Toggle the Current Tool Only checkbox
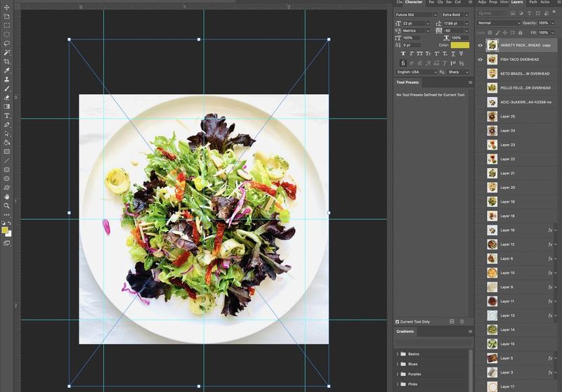562x392 pixels. (397, 322)
